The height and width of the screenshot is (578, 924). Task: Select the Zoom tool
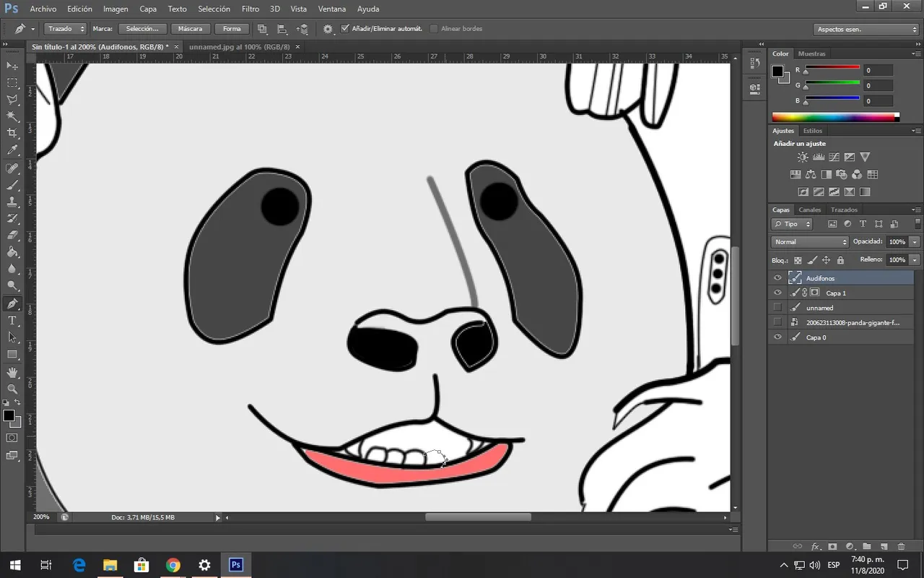click(x=12, y=389)
